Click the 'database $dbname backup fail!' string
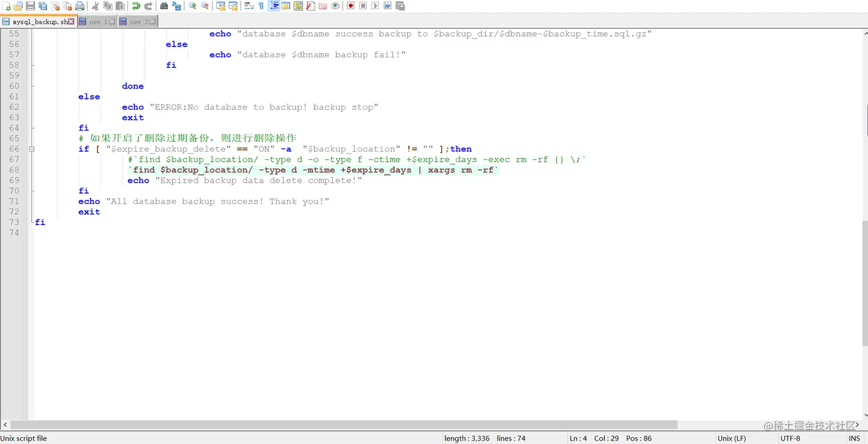This screenshot has width=868, height=444. click(321, 55)
